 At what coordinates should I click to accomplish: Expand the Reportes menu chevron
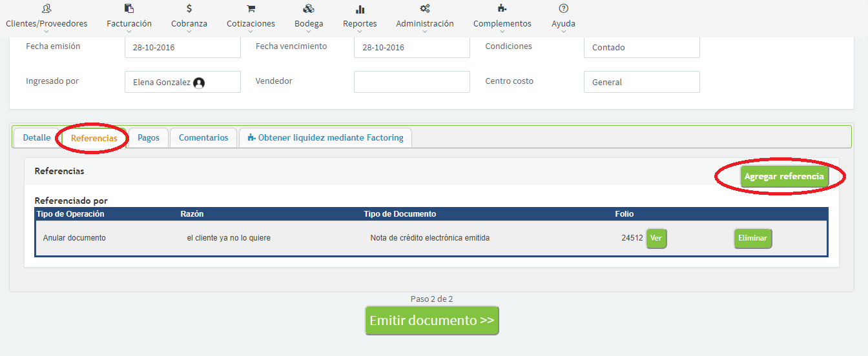point(360,31)
